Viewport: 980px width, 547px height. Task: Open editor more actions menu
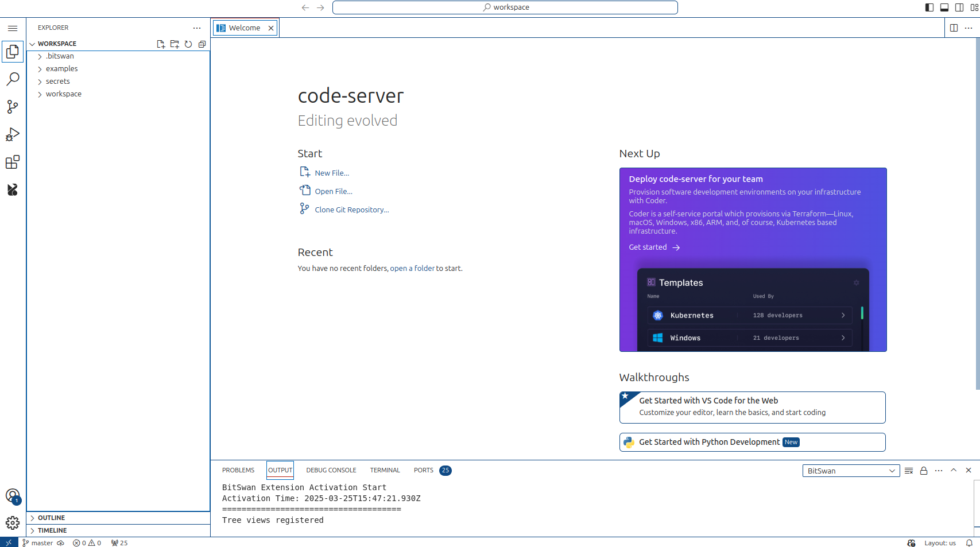pos(969,28)
